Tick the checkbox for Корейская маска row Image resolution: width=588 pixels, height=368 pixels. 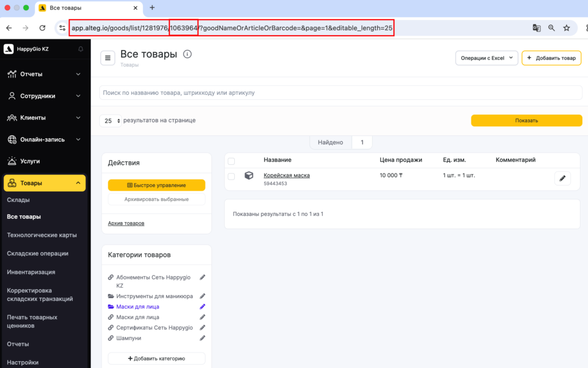(231, 176)
